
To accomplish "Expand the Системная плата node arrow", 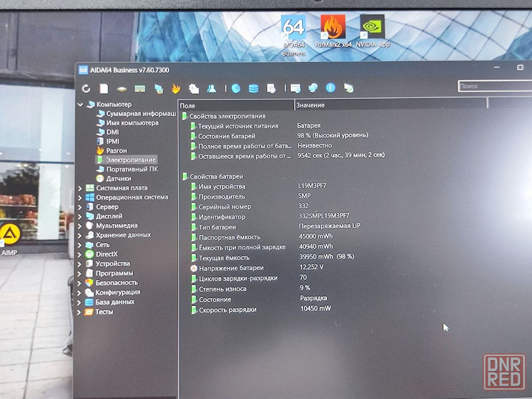I will tap(80, 188).
